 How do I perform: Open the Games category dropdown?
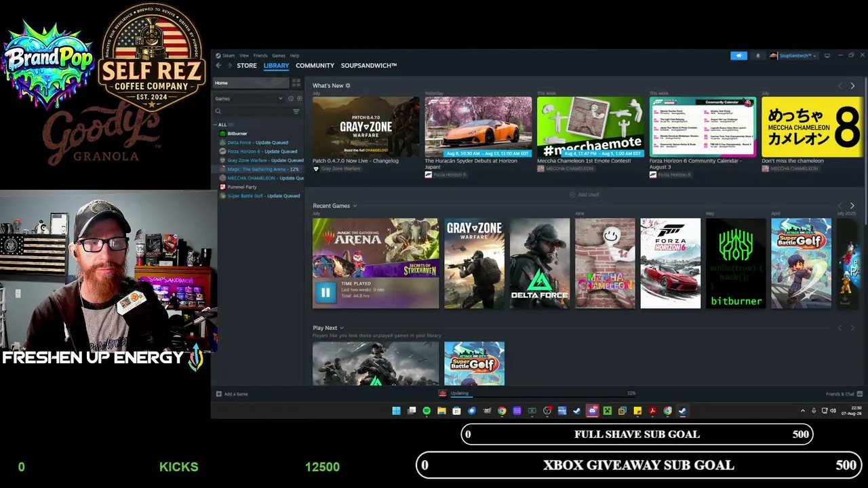(x=249, y=99)
